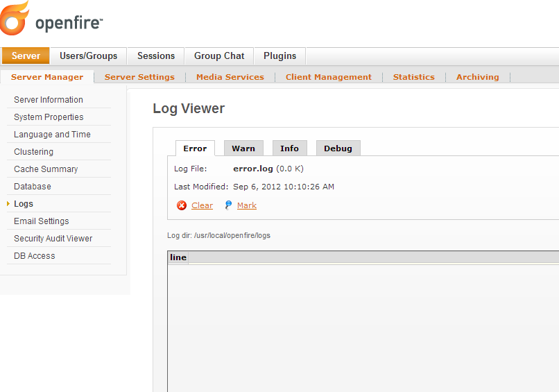559x392 pixels.
Task: Open the Database page
Action: point(33,187)
